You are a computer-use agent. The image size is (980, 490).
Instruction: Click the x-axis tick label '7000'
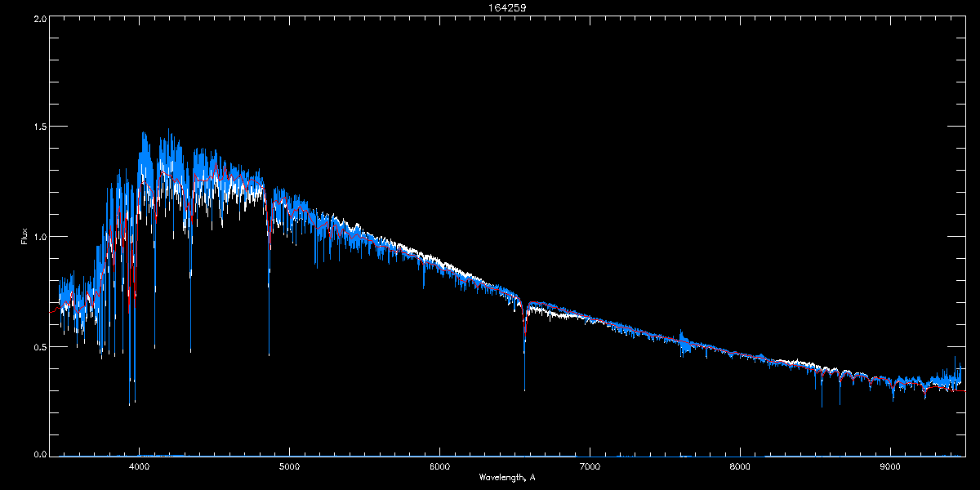point(590,466)
